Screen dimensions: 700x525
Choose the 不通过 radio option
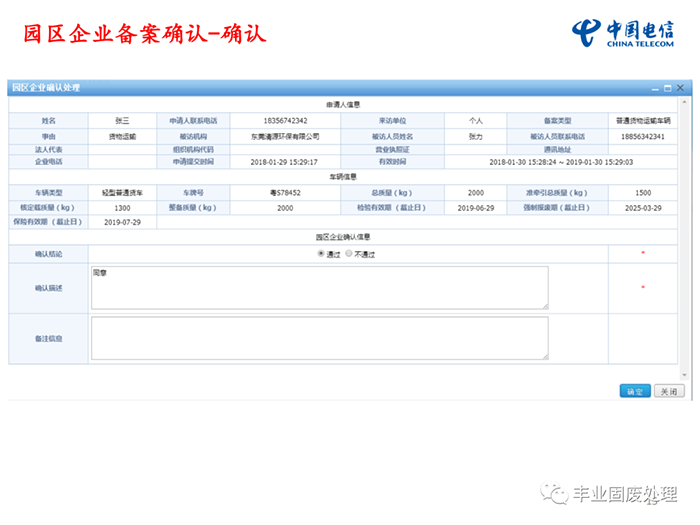click(349, 255)
